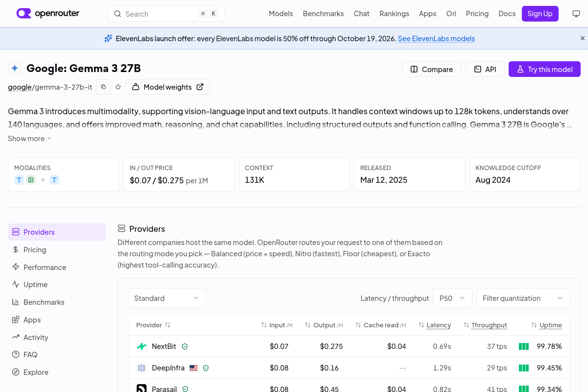Viewport: 588px width, 392px height.
Task: Open the Standard routing mode dropdown
Action: (x=167, y=298)
